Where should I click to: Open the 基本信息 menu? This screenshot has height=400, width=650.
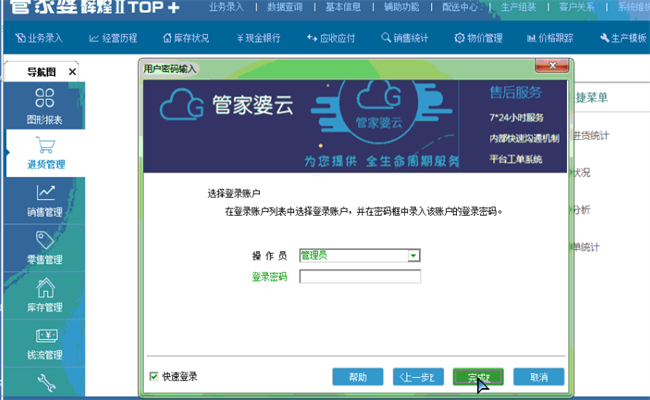click(x=343, y=7)
